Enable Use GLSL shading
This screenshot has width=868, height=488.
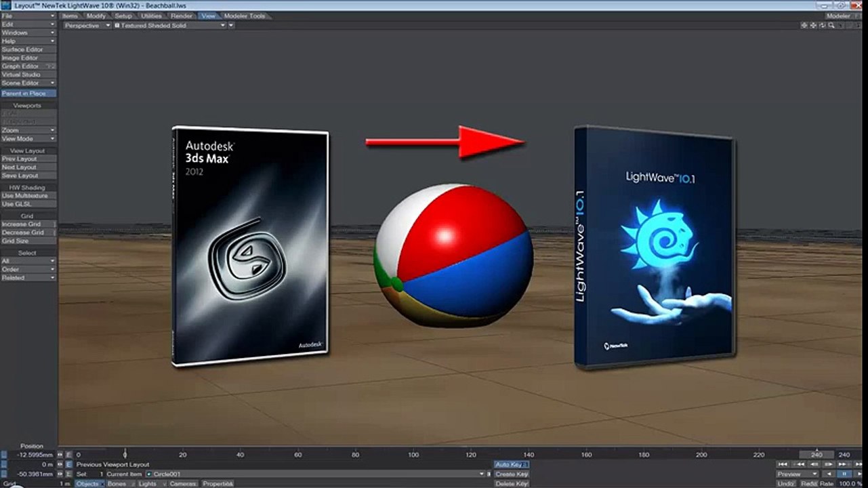pyautogui.click(x=28, y=204)
